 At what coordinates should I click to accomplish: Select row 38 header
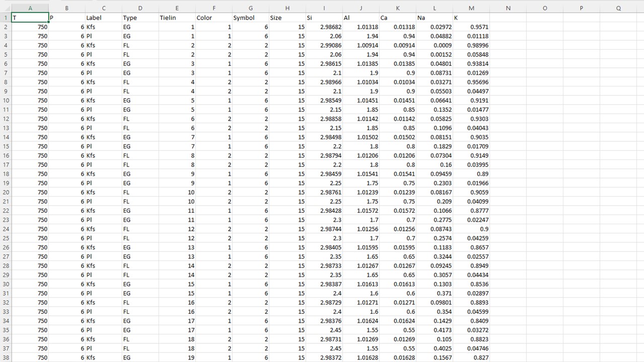(6, 357)
